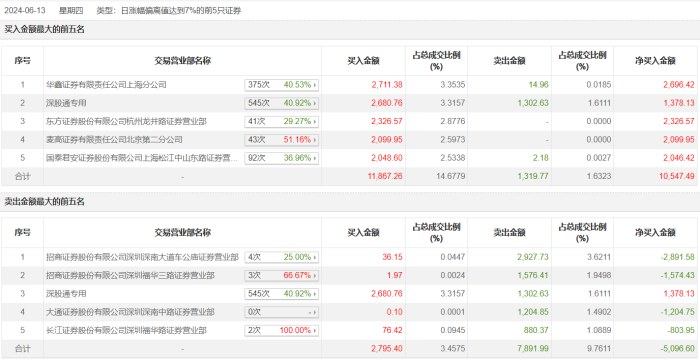Image resolution: width=700 pixels, height=362 pixels.
Task: Open 国泰君安证券上海松江中山东路 link
Action: click(142, 158)
